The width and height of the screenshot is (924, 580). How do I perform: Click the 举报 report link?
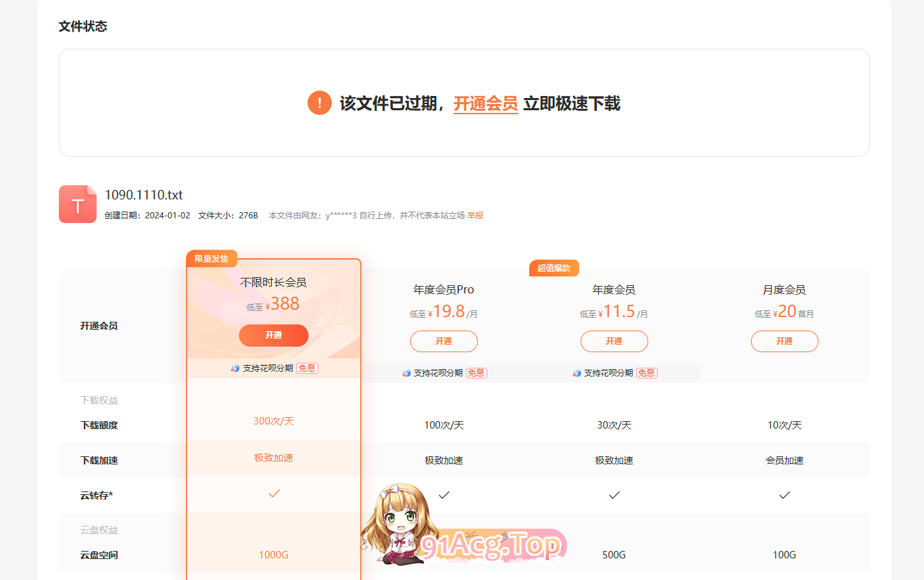coord(475,216)
